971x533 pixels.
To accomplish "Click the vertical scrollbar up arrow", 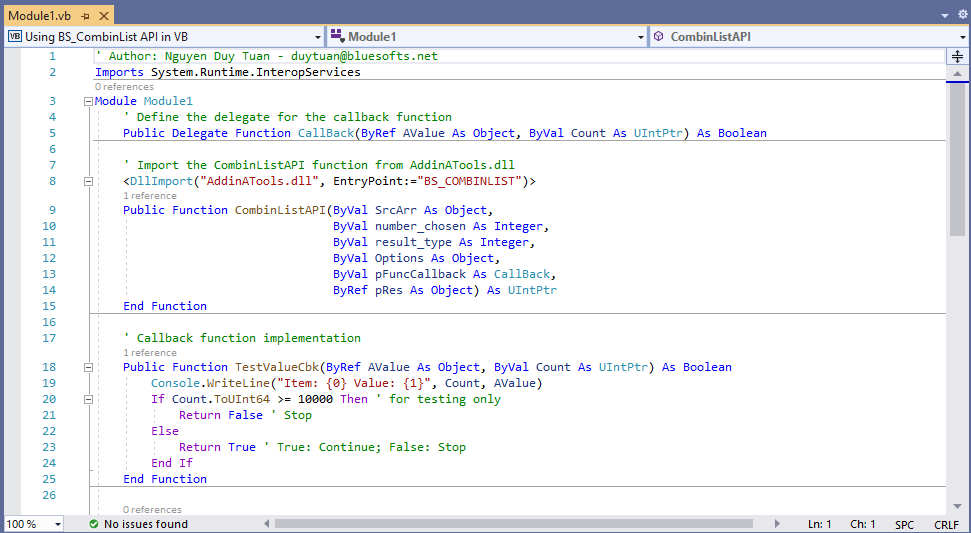I will (957, 74).
